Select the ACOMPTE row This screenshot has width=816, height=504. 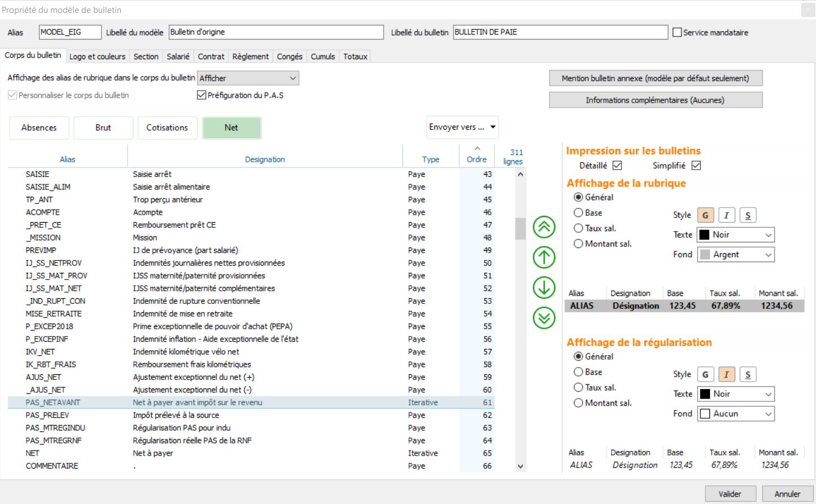point(251,212)
